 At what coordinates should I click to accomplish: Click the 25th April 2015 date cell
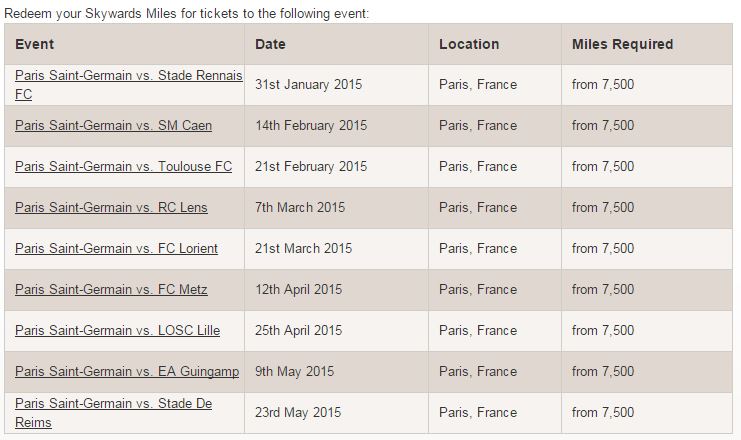[x=299, y=331]
